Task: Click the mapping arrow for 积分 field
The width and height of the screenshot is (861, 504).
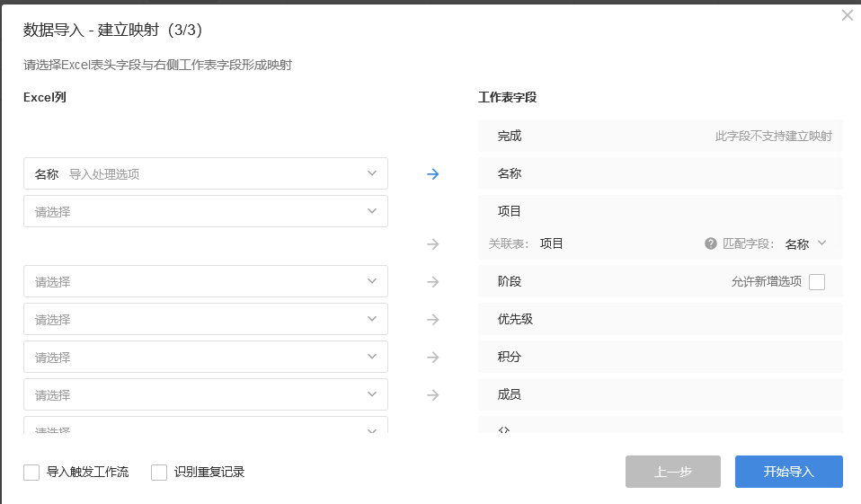Action: (432, 358)
